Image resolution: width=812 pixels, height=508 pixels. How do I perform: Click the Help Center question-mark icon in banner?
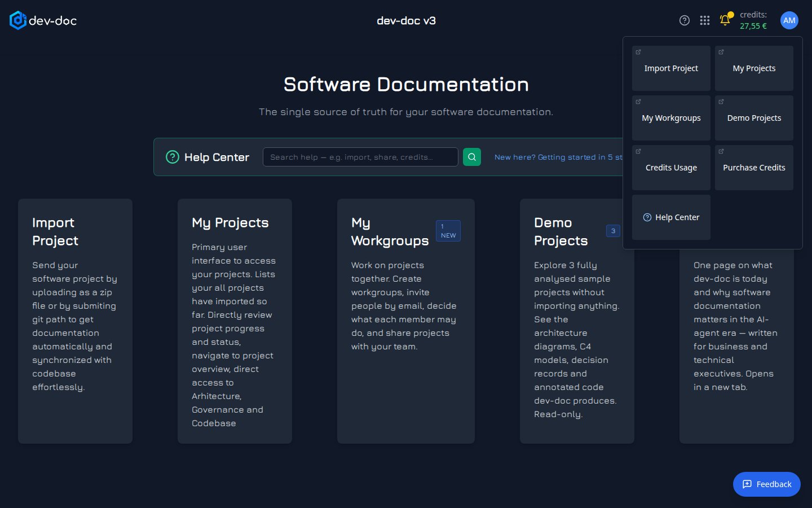pyautogui.click(x=173, y=157)
